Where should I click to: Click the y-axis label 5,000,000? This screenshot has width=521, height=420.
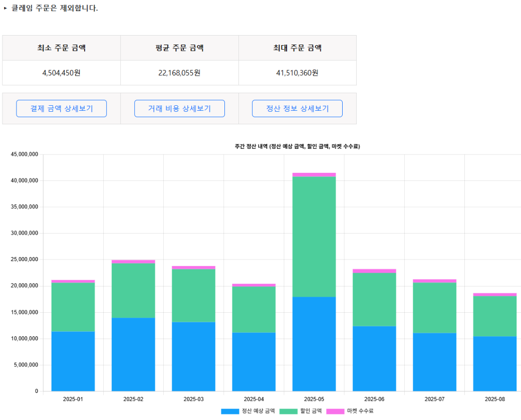(26, 365)
